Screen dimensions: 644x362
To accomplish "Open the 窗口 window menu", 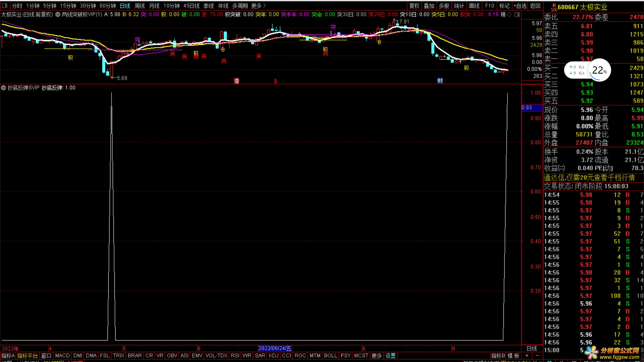I will click(x=46, y=356).
